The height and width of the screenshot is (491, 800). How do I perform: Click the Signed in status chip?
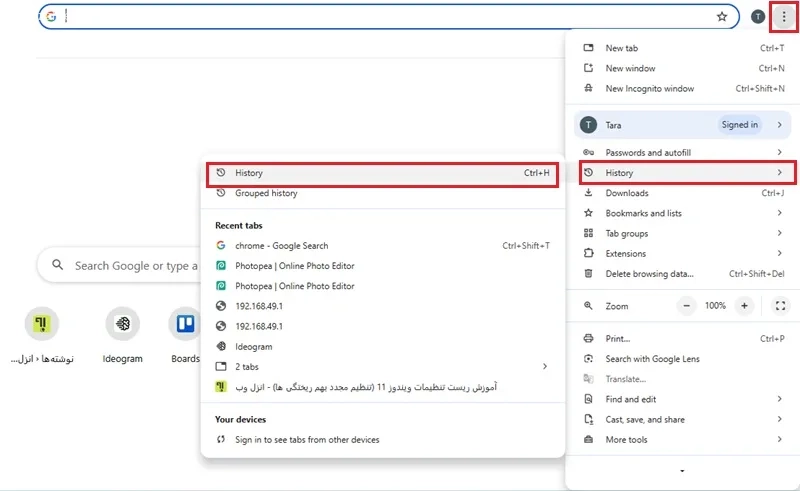click(x=740, y=125)
